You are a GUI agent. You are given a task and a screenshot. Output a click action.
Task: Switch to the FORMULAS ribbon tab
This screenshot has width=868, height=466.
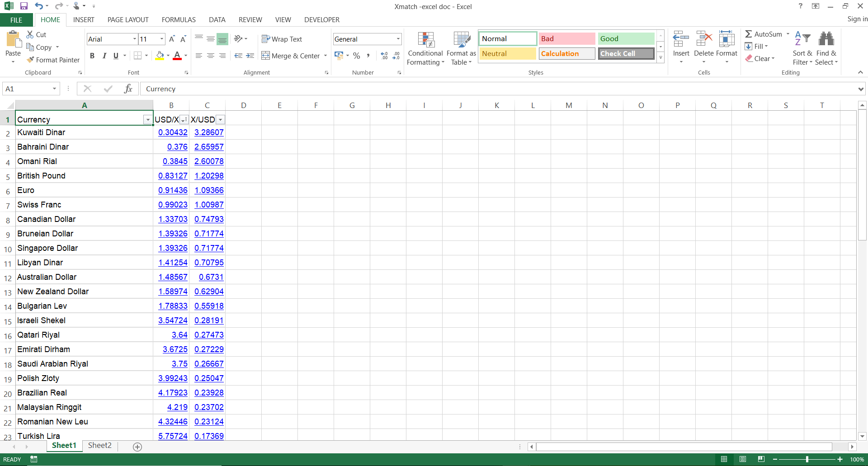(x=178, y=19)
